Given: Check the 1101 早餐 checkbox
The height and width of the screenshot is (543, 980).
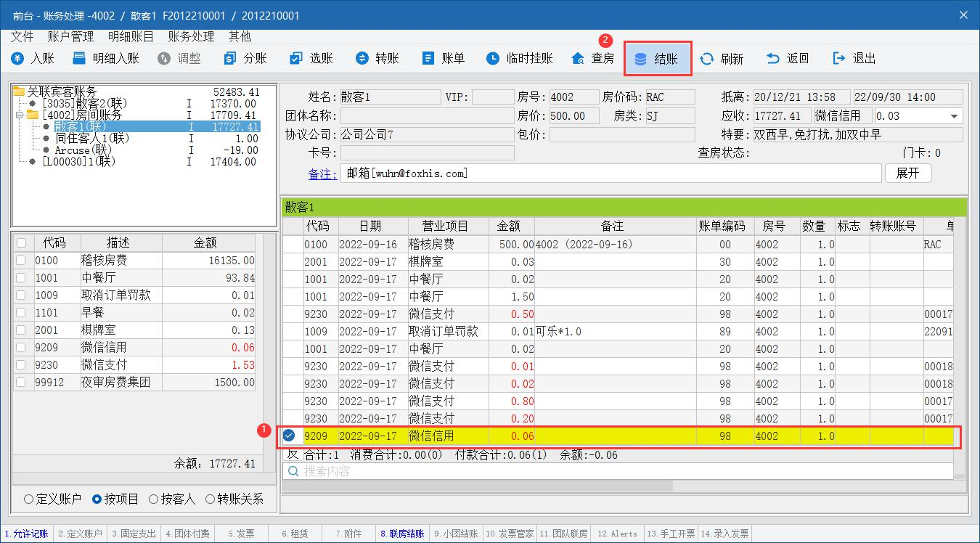Looking at the screenshot, I should click(21, 313).
